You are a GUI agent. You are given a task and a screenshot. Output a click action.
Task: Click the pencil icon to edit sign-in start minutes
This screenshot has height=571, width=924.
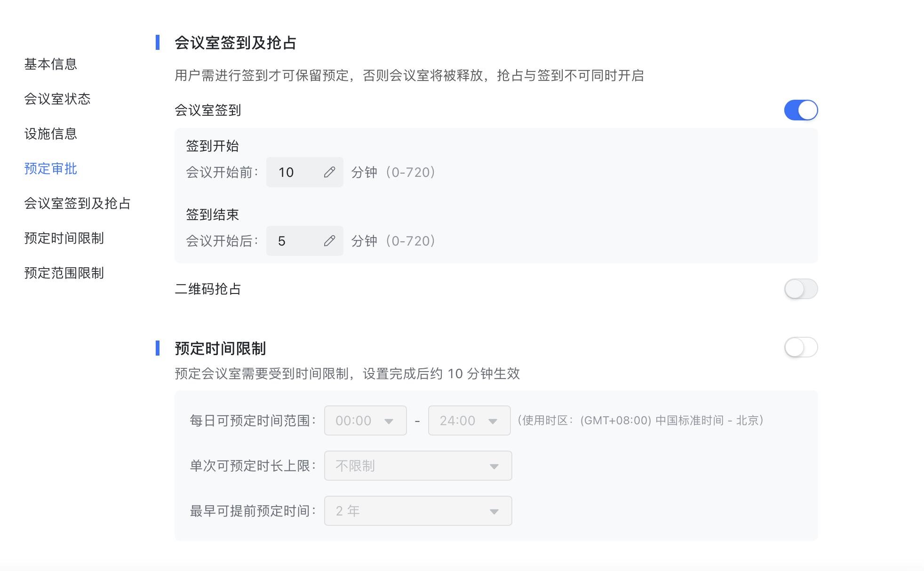pyautogui.click(x=330, y=172)
